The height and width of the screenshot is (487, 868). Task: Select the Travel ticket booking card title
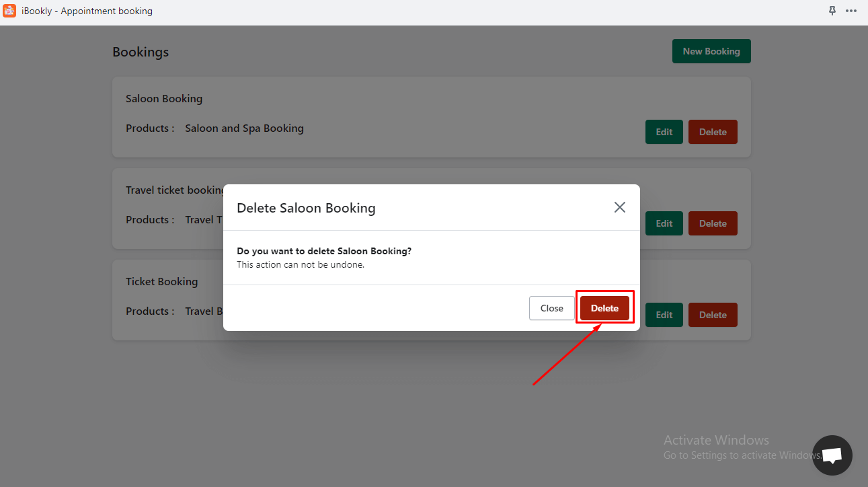175,190
